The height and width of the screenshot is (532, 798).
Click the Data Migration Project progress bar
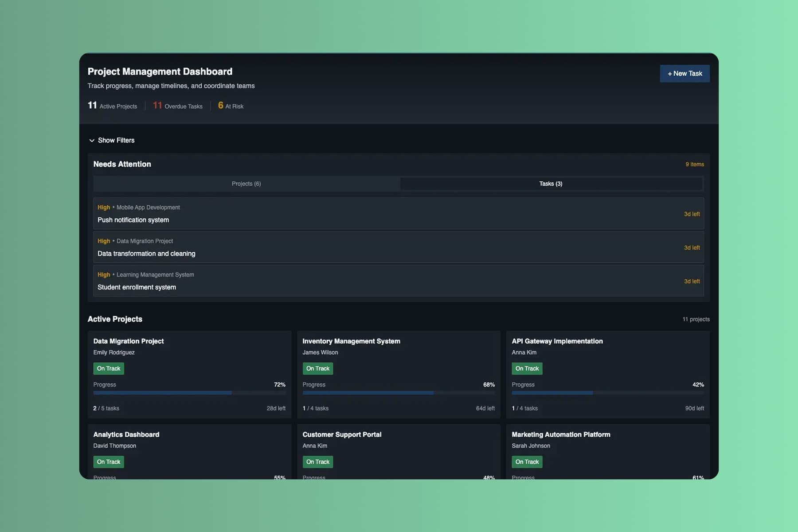189,393
